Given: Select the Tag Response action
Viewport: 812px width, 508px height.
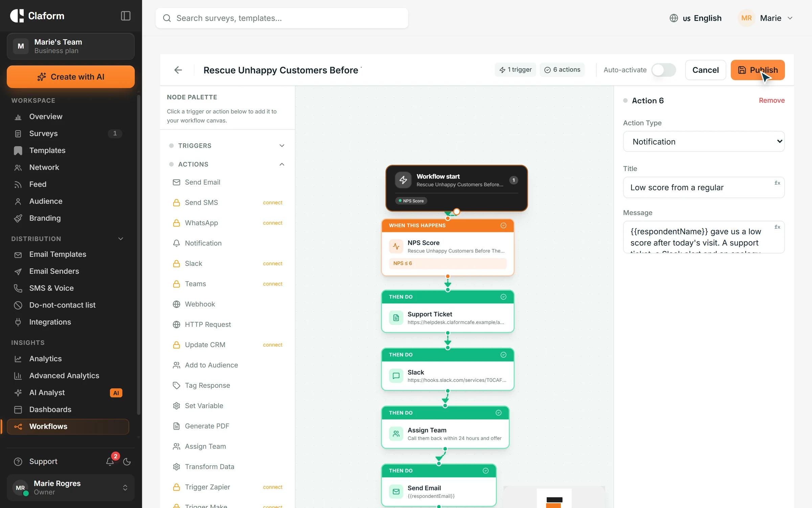Looking at the screenshot, I should click(227, 385).
